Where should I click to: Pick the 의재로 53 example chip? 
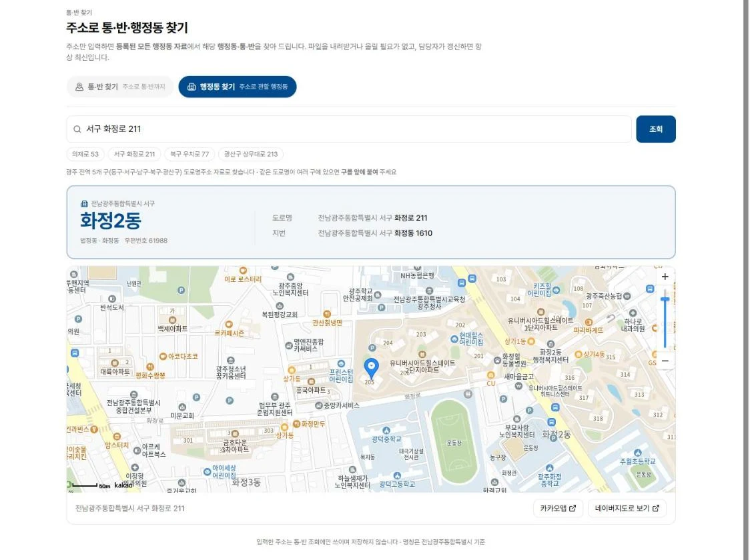85,154
